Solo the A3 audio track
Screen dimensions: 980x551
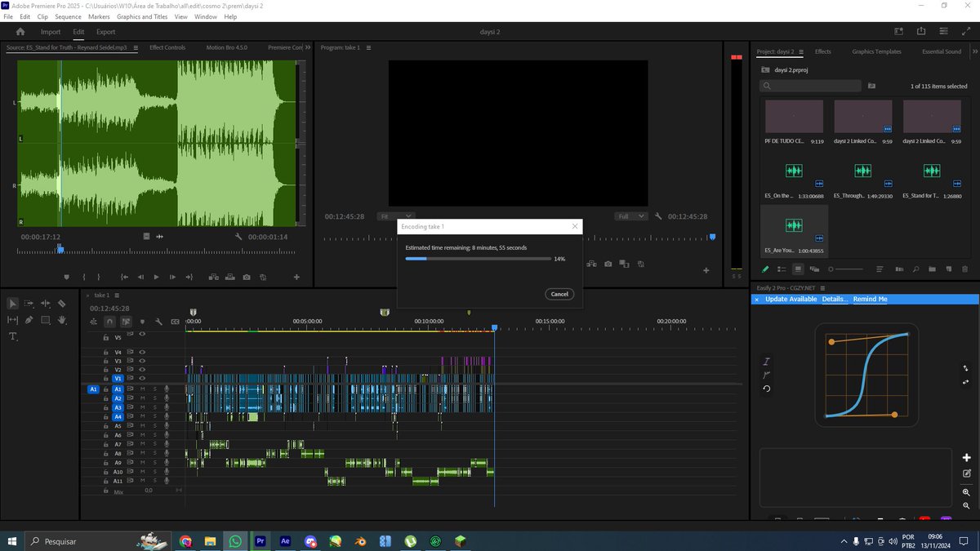155,407
